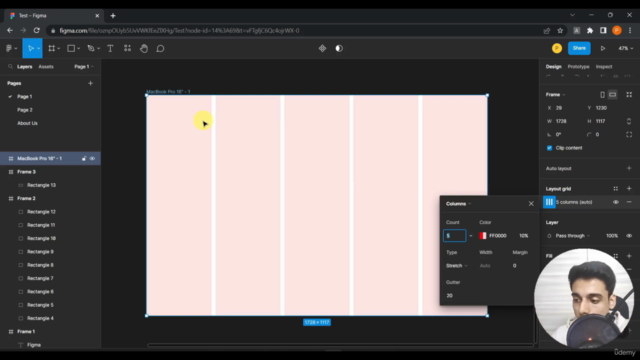Click the Create component icon
The height and width of the screenshot is (360, 640).
point(322,48)
